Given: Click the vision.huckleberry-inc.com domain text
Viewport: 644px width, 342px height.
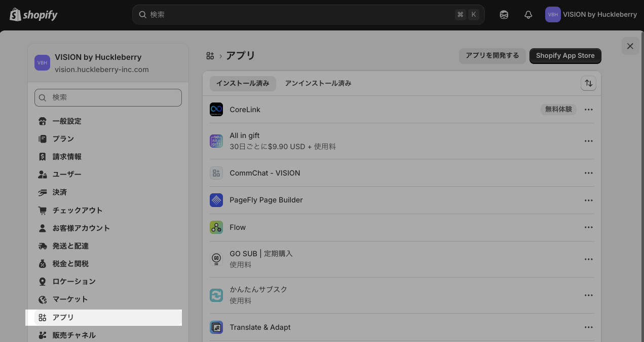Looking at the screenshot, I should tap(102, 70).
